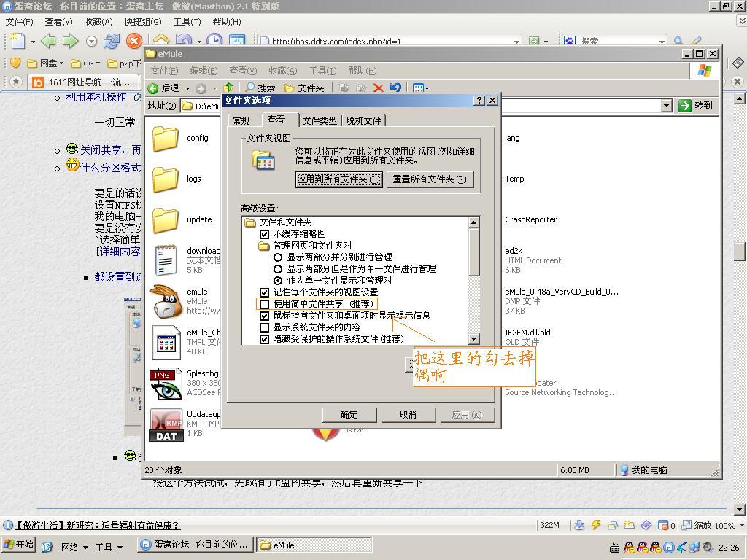747x560 pixels.
Task: Enable the '显示系统文件夹的内容' checkbox
Action: [x=264, y=327]
